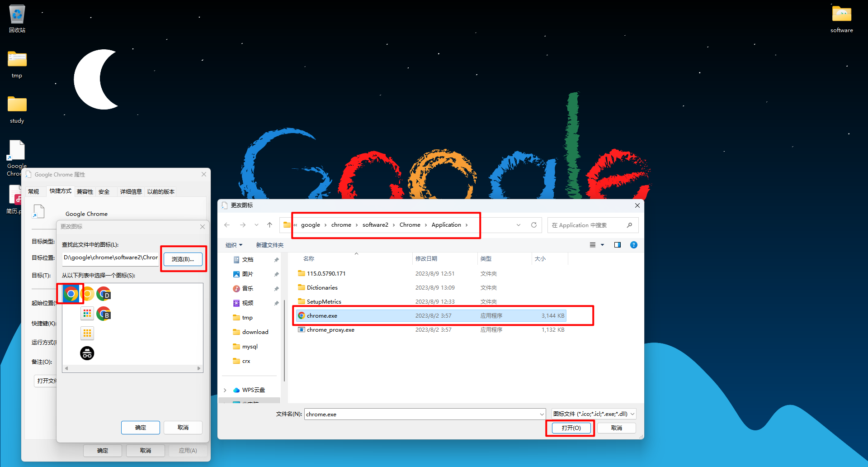Click the icon list horizontal scrollbar
Screen dimensions: 868x467
pos(132,368)
